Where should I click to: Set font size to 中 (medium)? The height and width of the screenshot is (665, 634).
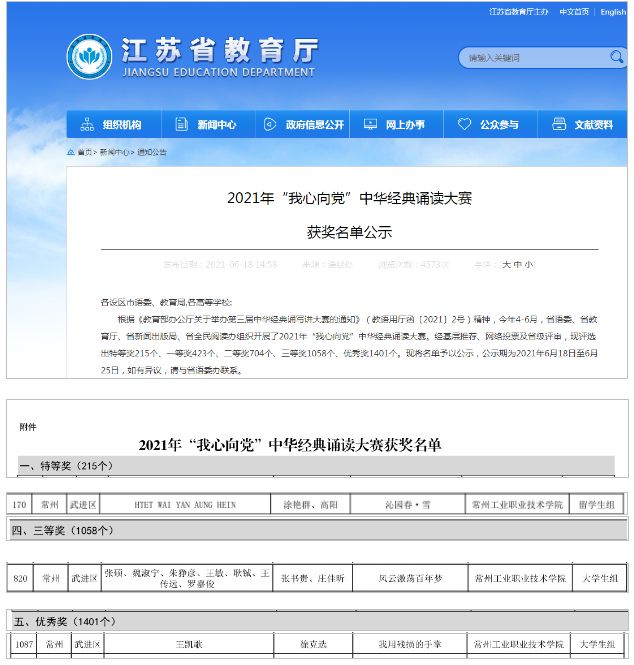click(518, 265)
